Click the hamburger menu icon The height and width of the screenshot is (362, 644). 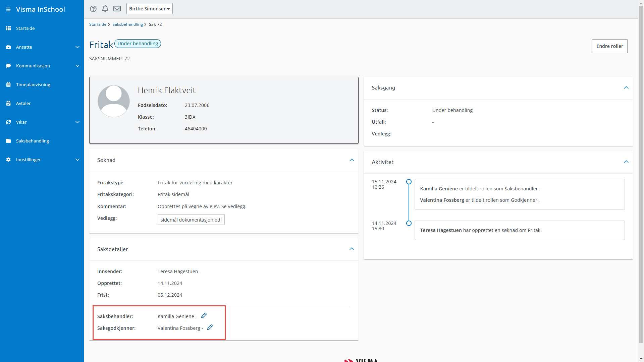[8, 9]
